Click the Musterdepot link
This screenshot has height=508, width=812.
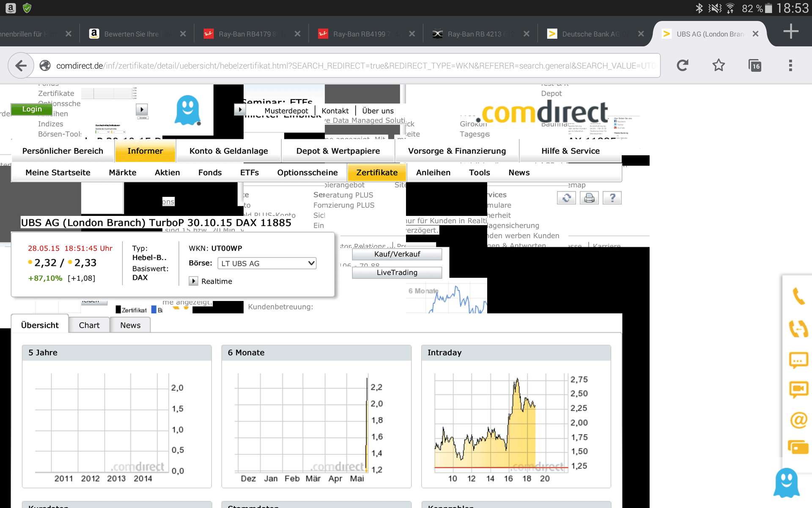tap(286, 111)
